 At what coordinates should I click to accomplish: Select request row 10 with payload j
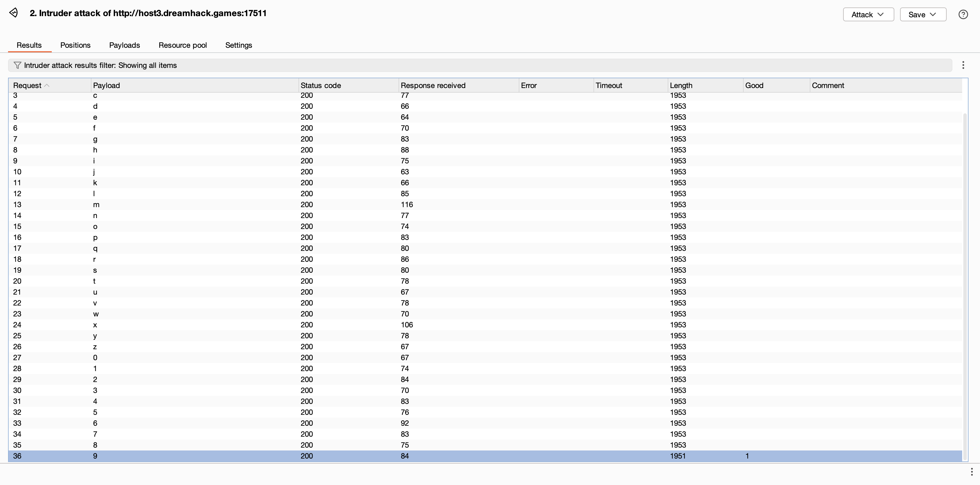coord(485,172)
